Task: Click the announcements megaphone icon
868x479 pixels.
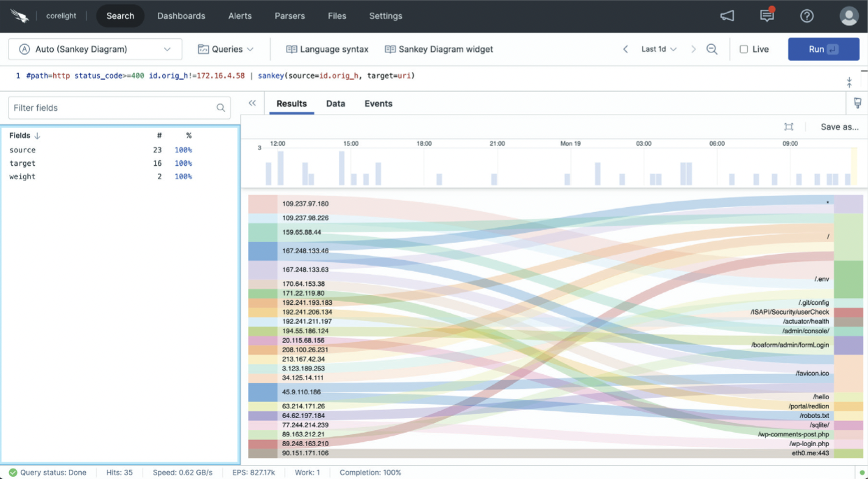Action: pyautogui.click(x=727, y=16)
